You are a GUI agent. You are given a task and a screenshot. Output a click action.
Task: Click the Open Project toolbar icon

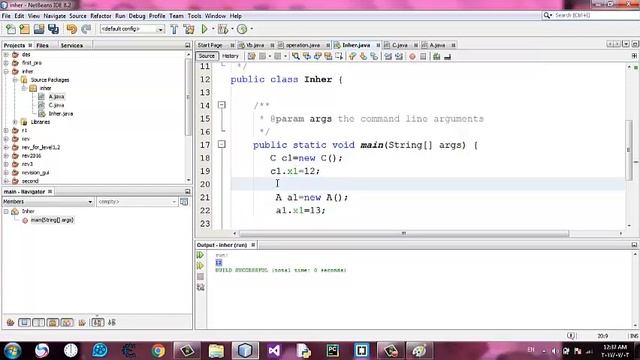[39, 29]
